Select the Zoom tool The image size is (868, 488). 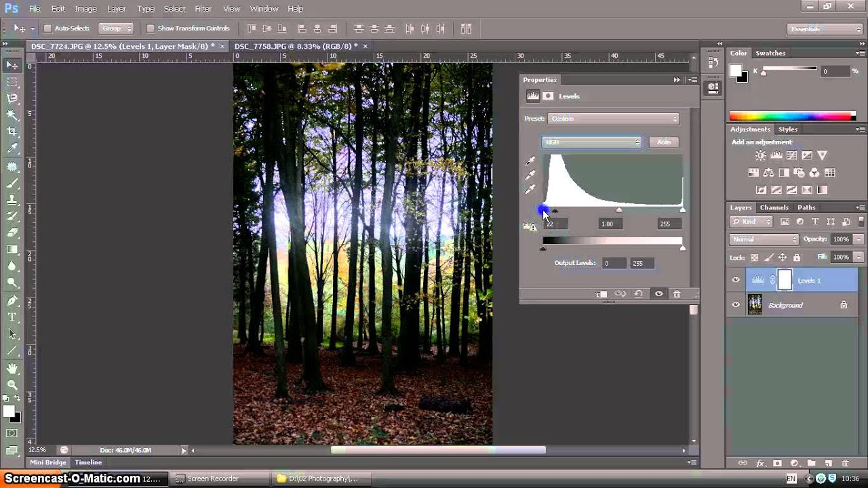coord(12,384)
